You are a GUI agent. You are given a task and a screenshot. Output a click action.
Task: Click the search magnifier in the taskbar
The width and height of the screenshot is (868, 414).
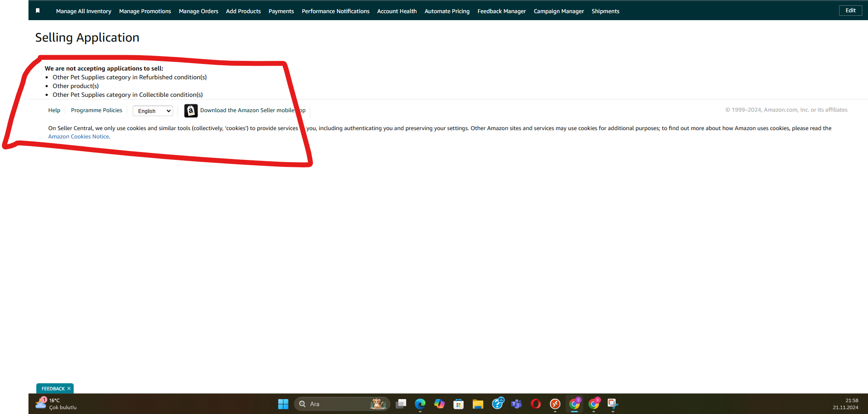[x=302, y=404]
